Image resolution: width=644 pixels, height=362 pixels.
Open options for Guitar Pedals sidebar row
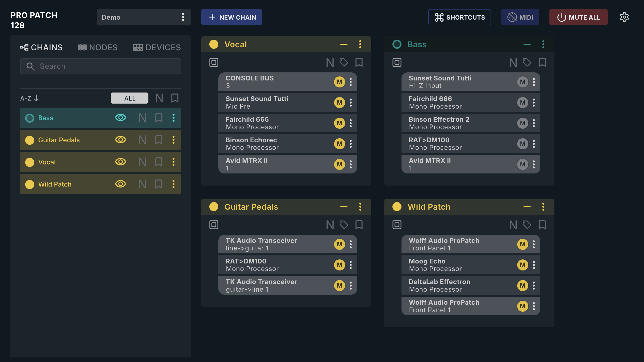click(x=173, y=140)
